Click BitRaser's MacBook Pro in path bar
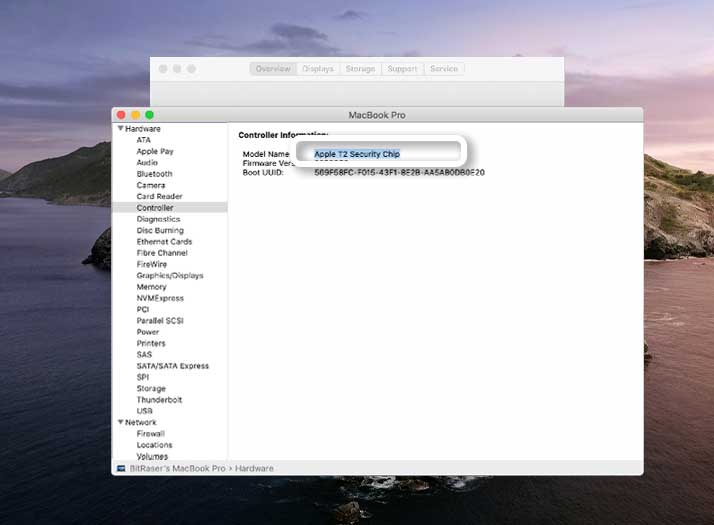This screenshot has width=714, height=525. coord(178,469)
